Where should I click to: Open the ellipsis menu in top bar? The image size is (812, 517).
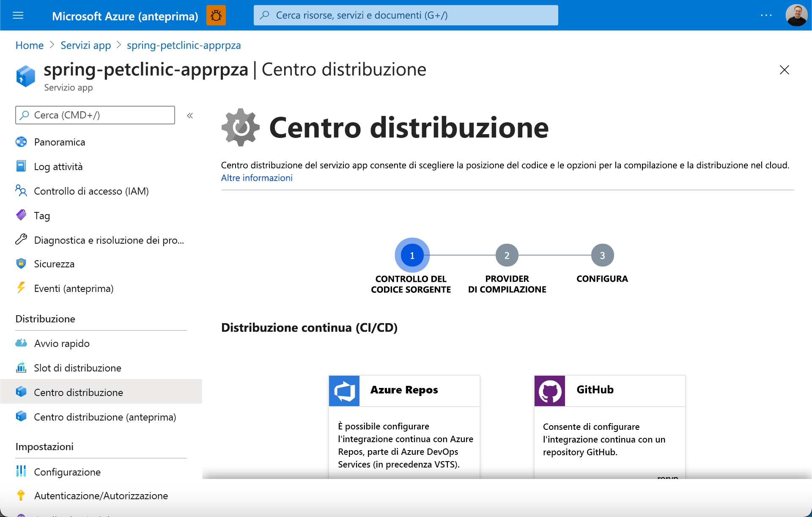point(766,15)
